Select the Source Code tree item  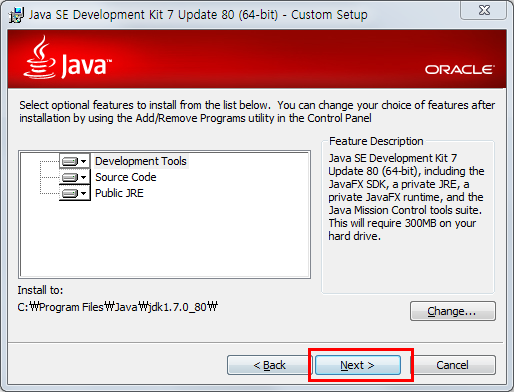pos(126,177)
